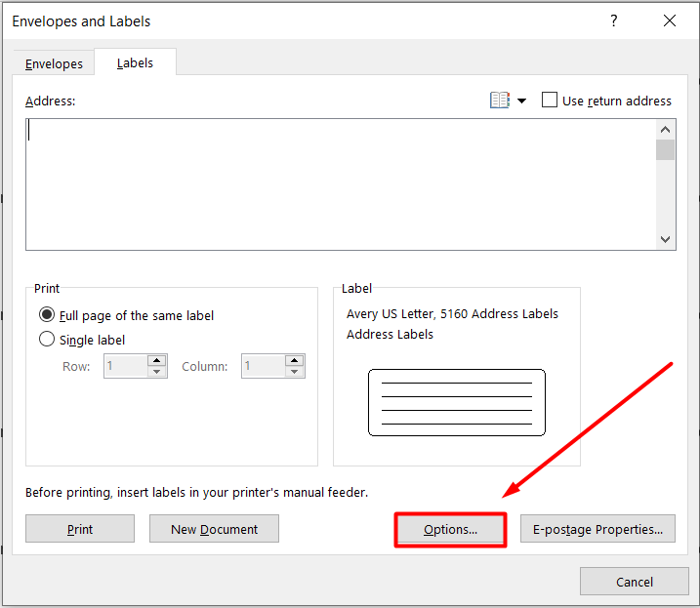Click the New Document button
The width and height of the screenshot is (700, 608).
point(214,529)
